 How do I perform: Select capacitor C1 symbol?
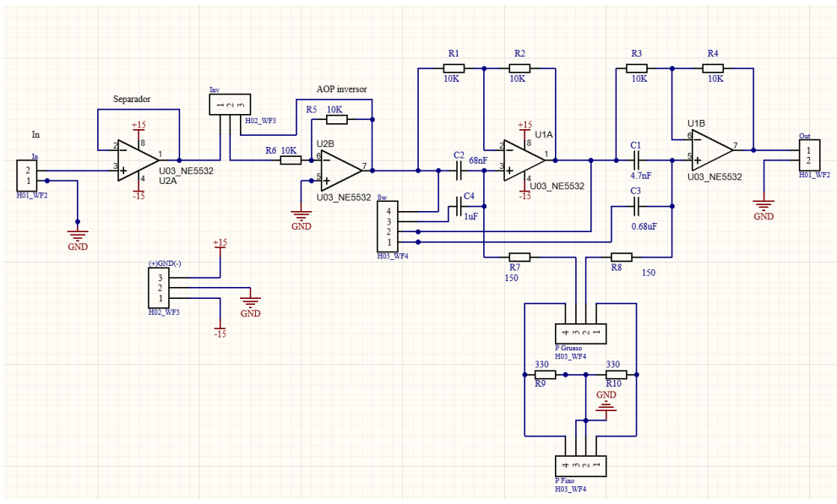point(636,160)
